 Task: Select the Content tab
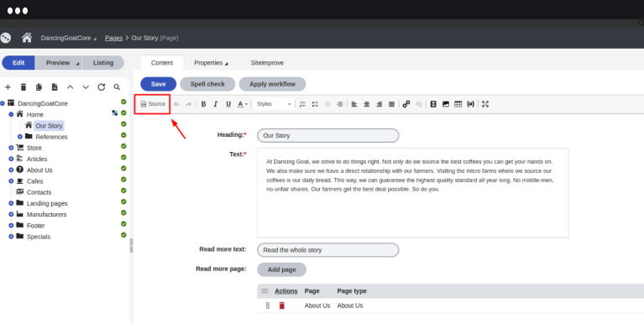pos(162,63)
